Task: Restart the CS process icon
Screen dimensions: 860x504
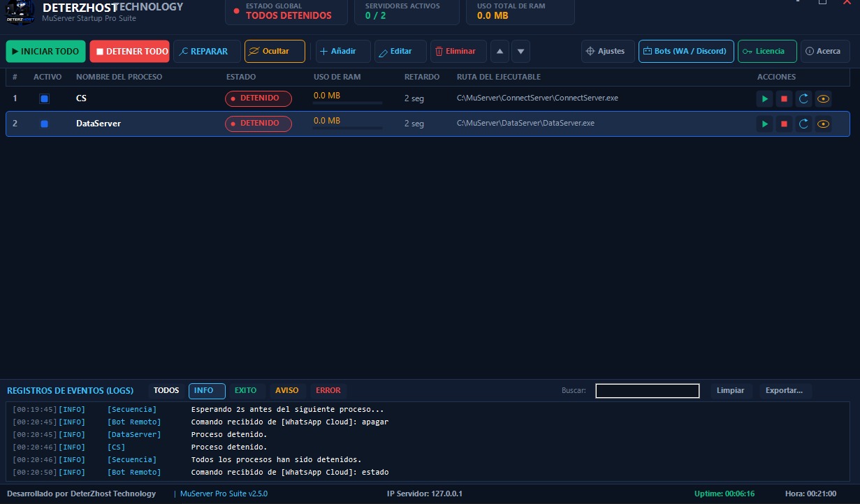Action: click(804, 98)
